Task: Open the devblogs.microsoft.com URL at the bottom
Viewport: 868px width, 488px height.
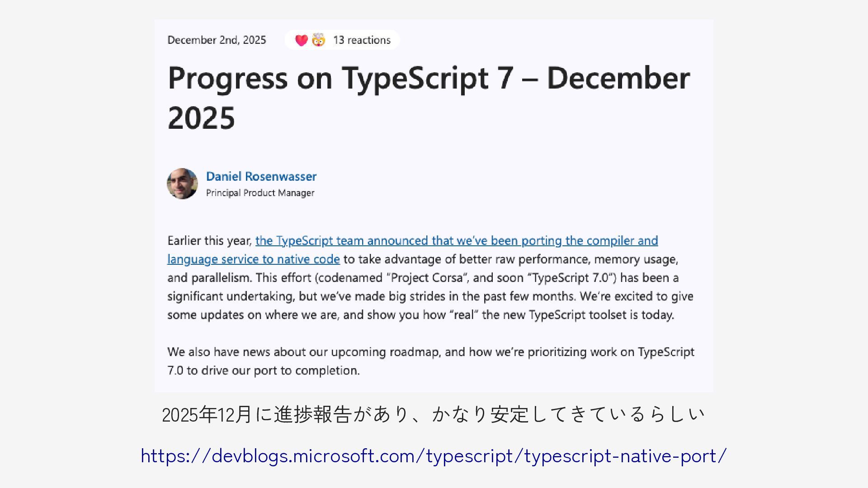Action: tap(434, 456)
